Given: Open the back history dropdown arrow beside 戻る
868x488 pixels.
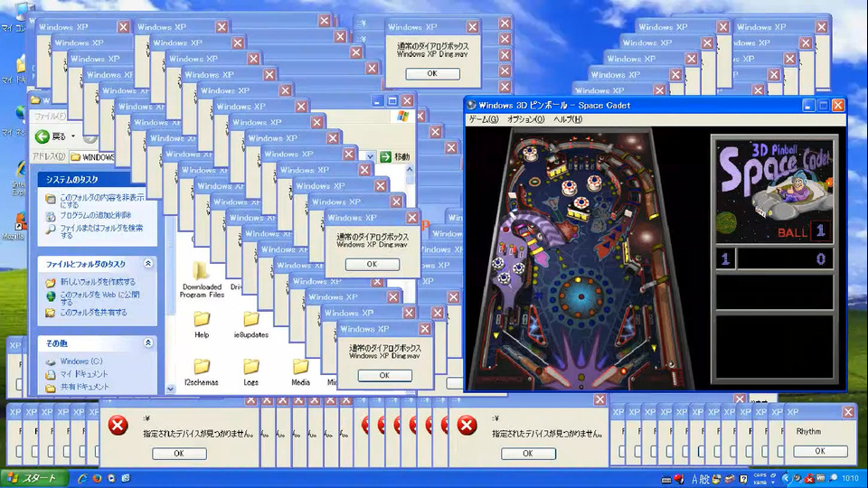Looking at the screenshot, I should click(x=73, y=136).
